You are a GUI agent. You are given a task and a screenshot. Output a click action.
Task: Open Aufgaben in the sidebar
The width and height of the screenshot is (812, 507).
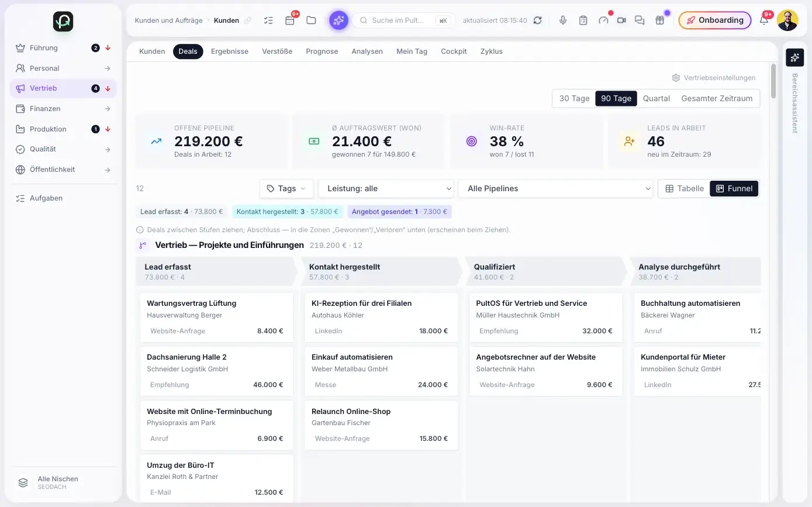click(x=63, y=198)
